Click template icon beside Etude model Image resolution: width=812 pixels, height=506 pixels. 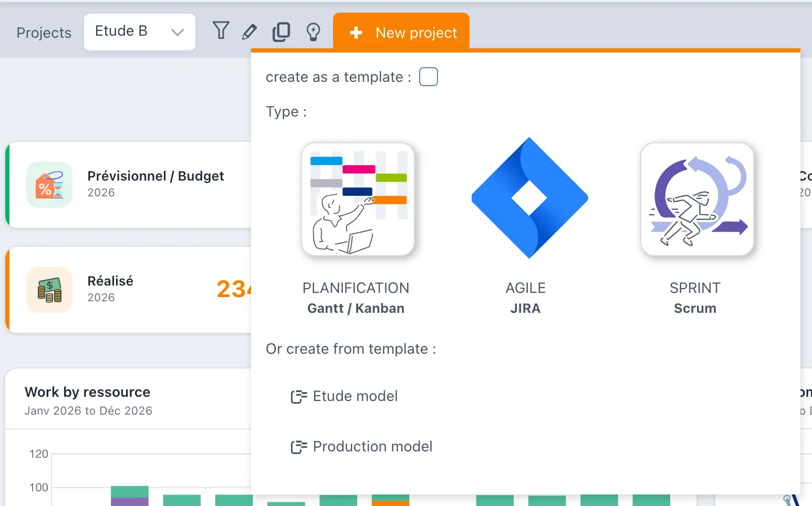point(299,396)
